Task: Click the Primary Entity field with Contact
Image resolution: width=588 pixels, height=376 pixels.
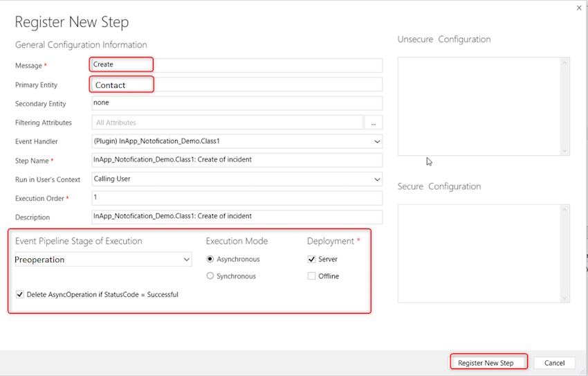Action: pos(237,84)
